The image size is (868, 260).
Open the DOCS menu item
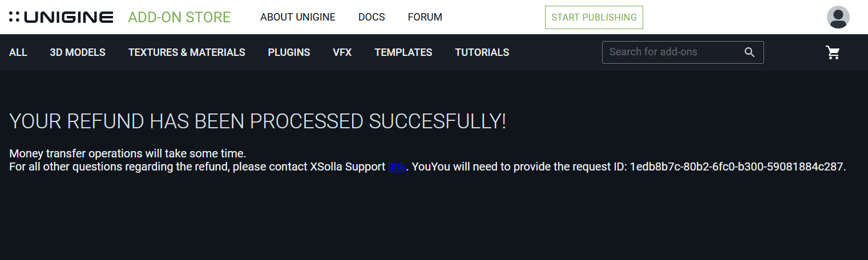click(x=372, y=17)
